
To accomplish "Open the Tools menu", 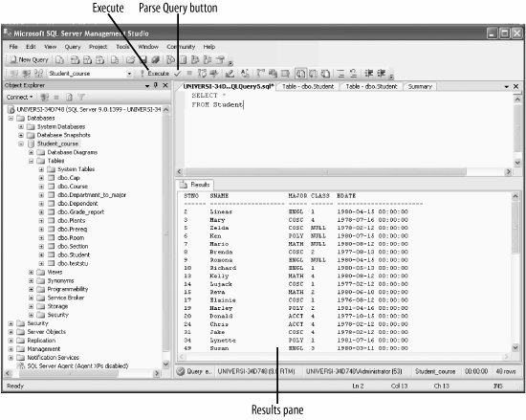I will pyautogui.click(x=122, y=47).
